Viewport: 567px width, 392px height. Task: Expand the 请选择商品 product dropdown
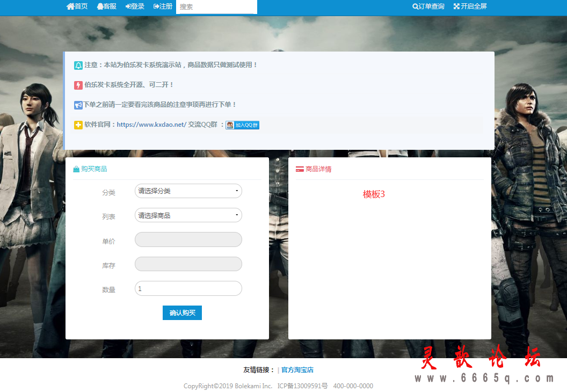tap(188, 215)
